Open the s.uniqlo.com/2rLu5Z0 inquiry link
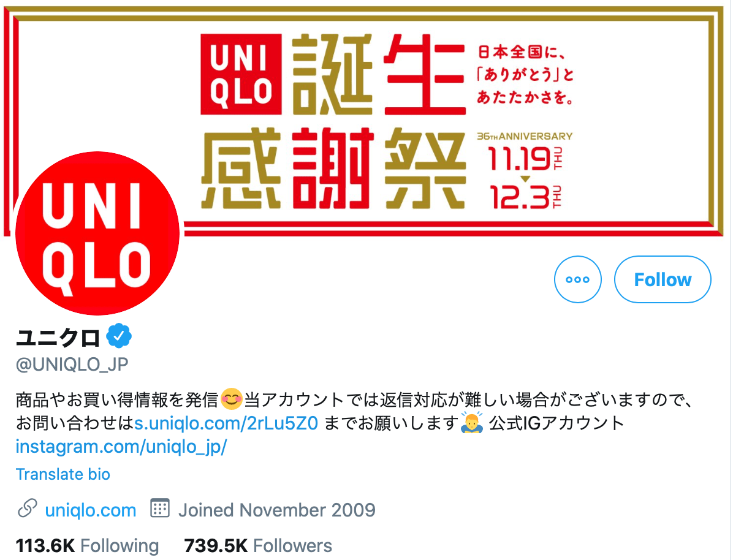 (x=226, y=423)
